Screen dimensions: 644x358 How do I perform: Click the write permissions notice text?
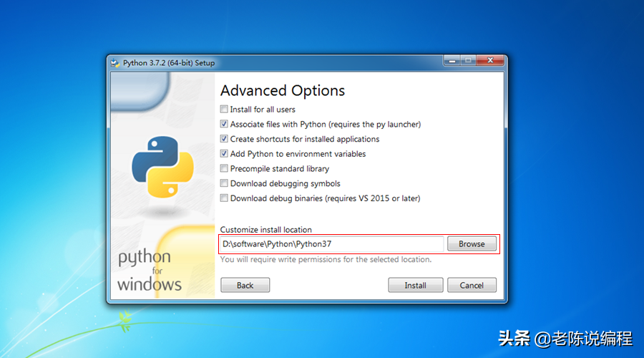pos(326,259)
